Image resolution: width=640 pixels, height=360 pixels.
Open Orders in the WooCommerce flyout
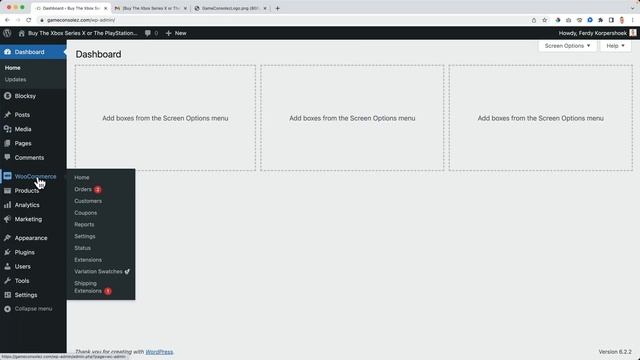[x=83, y=189]
